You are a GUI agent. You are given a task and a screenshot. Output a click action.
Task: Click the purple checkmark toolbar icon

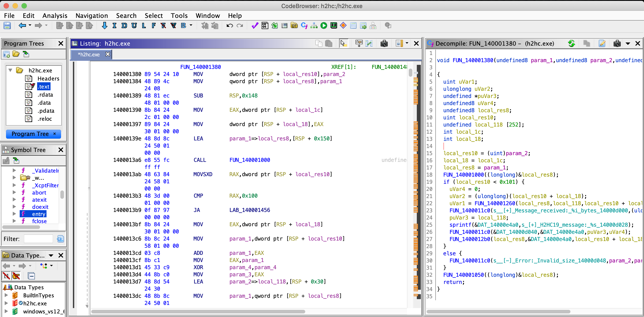[x=255, y=25]
